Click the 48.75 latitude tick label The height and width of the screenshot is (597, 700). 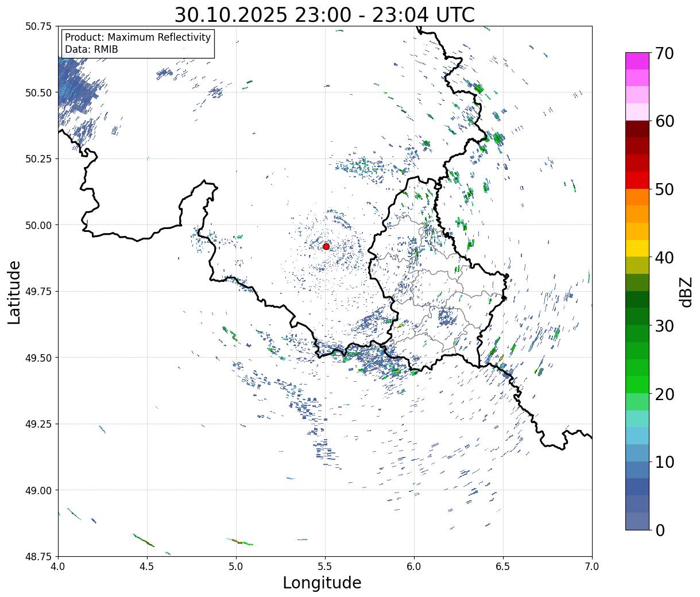38,557
